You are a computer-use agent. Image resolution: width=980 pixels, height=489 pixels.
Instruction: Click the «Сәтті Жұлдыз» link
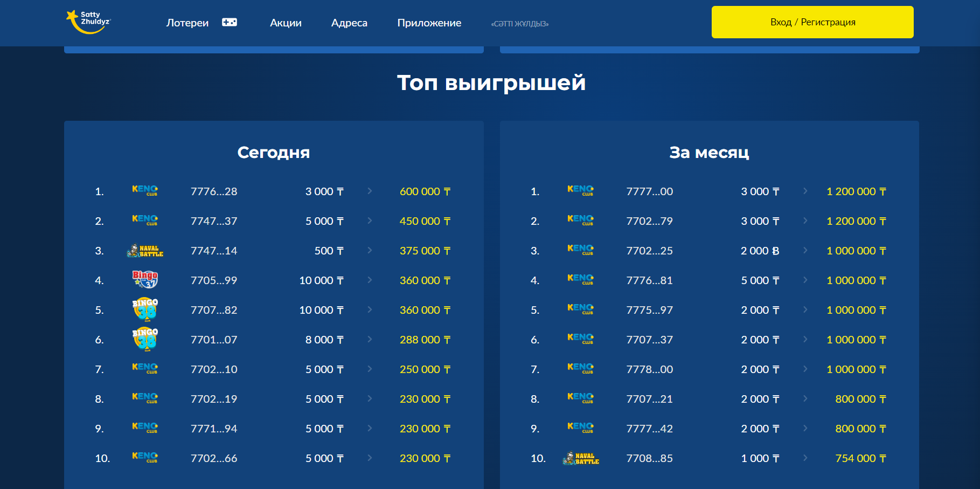click(x=520, y=24)
